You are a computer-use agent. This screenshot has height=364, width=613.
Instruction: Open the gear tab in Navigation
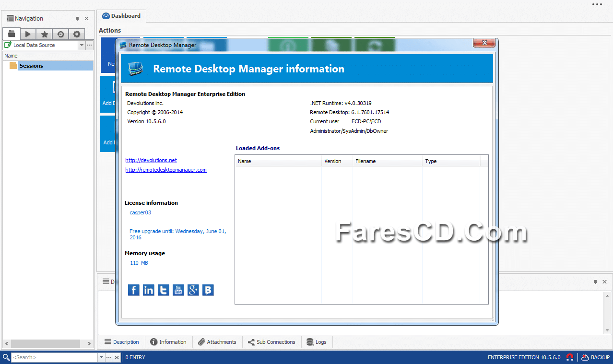(76, 34)
